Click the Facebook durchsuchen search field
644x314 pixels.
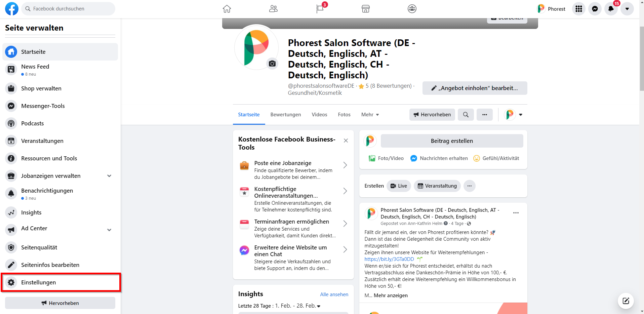click(x=69, y=9)
